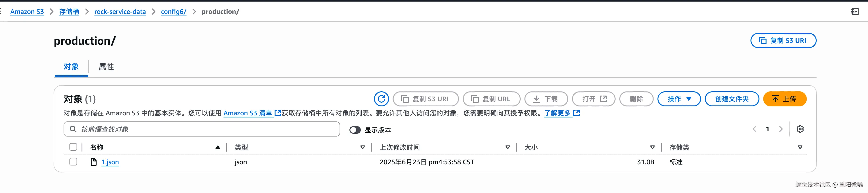Sort by 类型 column arrow

click(x=363, y=147)
